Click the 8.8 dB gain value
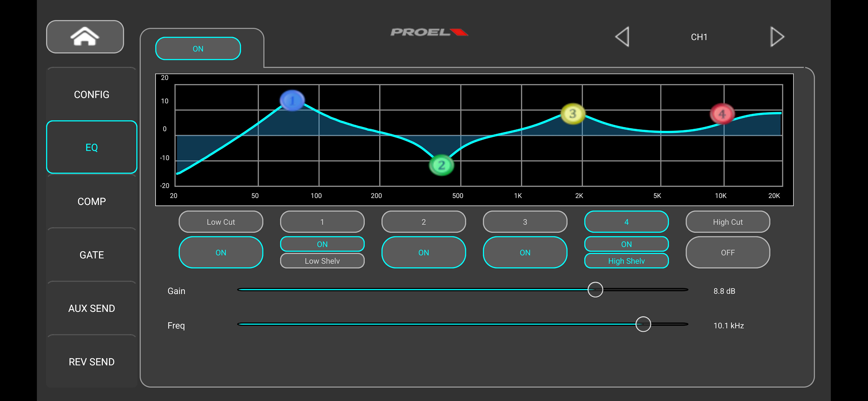Image resolution: width=868 pixels, height=401 pixels. tap(724, 291)
